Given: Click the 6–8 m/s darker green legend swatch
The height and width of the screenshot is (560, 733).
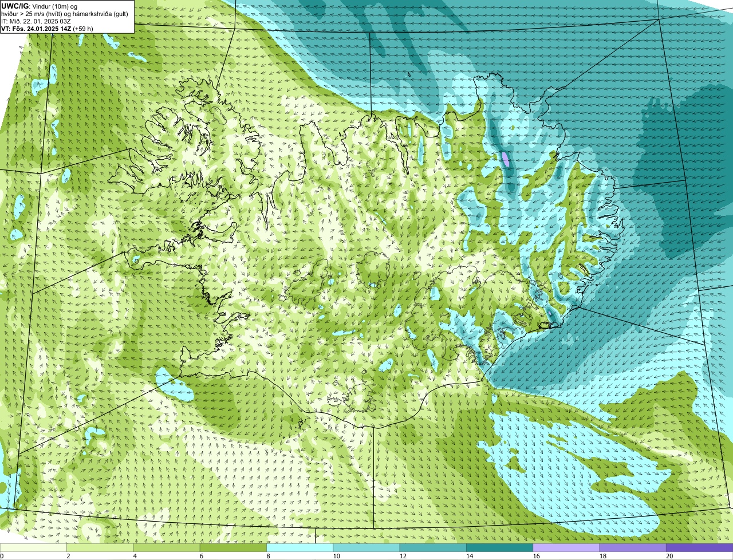Looking at the screenshot, I should [233, 547].
